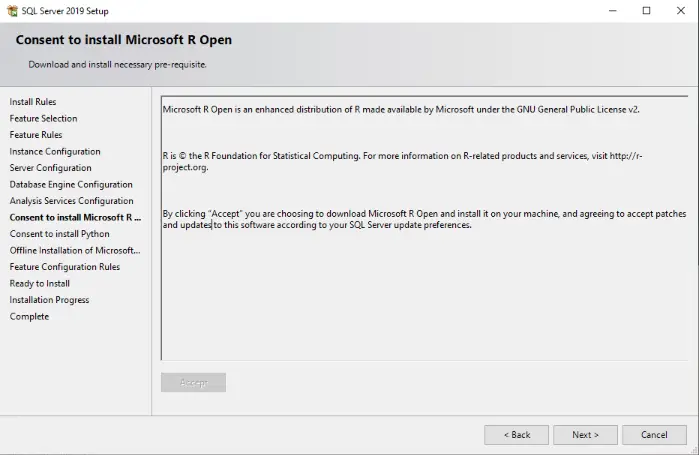This screenshot has width=699, height=455.
Task: Select the Install Rules step
Action: [33, 102]
